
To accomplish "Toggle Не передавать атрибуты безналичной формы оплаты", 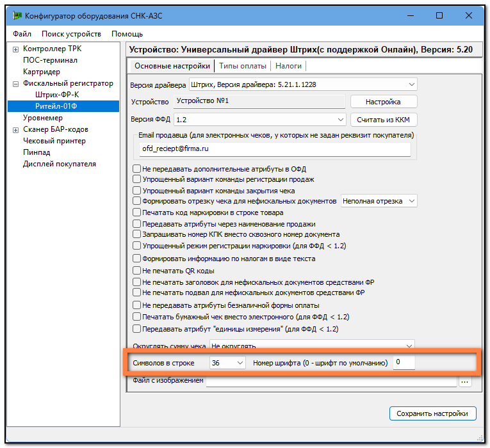I will (136, 305).
